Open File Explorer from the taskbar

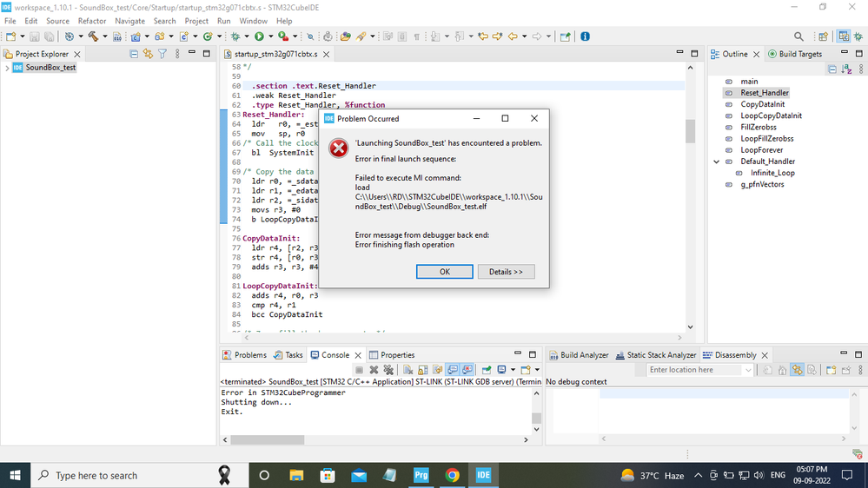click(296, 475)
